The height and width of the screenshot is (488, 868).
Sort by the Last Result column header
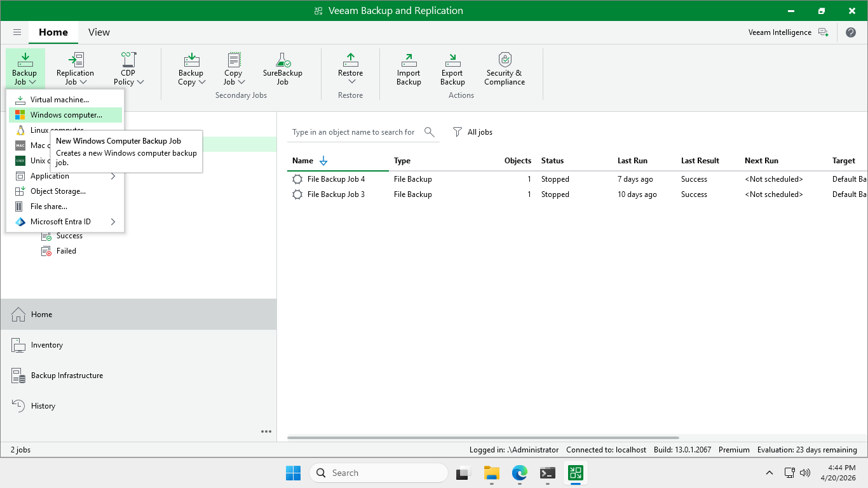coord(700,161)
